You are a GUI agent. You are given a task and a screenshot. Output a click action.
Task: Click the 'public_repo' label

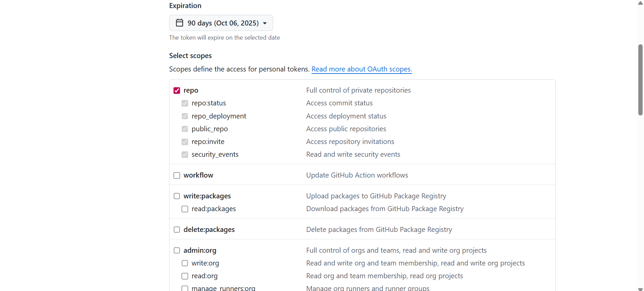210,129
